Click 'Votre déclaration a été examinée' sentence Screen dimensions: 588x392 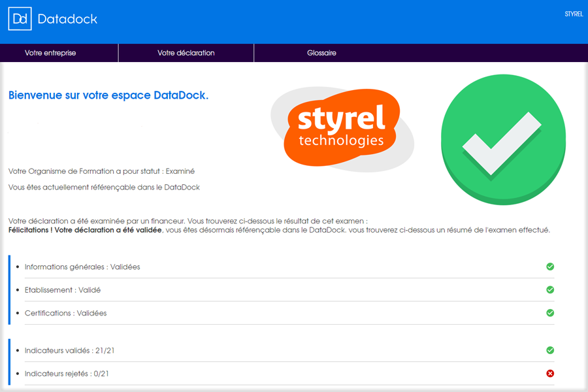(188, 221)
